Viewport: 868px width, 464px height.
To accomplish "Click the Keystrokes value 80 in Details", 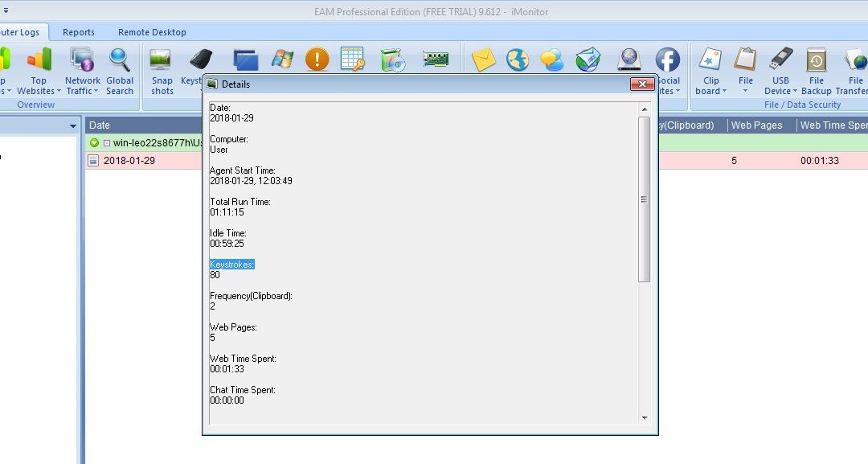I will tap(215, 275).
